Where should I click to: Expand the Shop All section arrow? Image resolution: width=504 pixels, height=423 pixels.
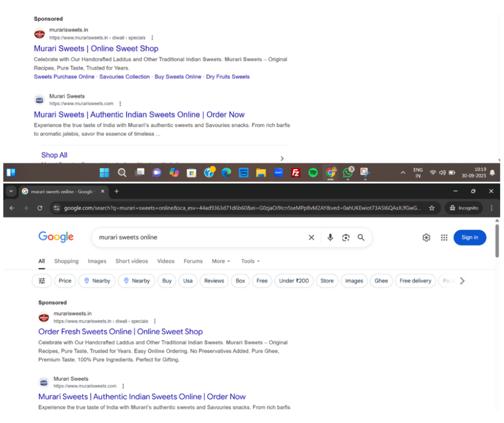tap(282, 158)
